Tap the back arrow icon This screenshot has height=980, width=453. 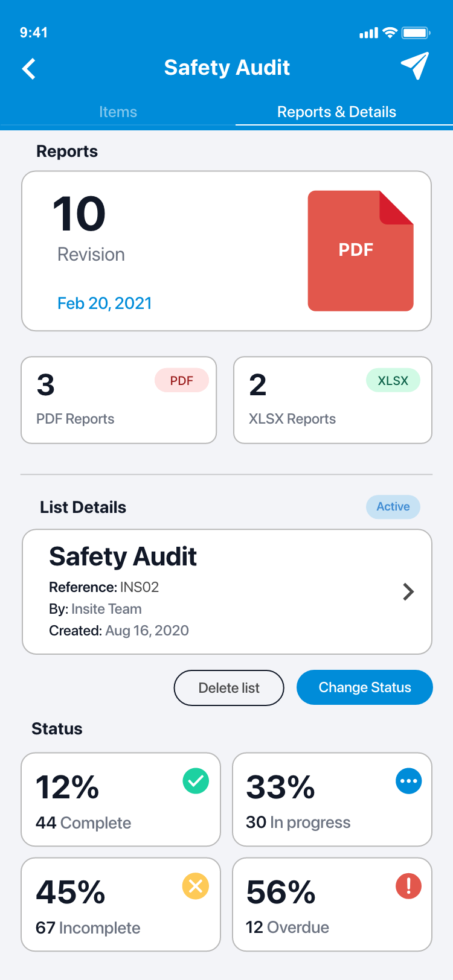pyautogui.click(x=29, y=69)
